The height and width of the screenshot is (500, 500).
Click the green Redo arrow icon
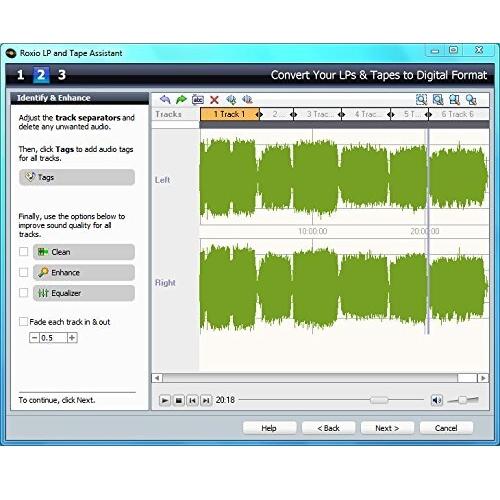tap(181, 99)
